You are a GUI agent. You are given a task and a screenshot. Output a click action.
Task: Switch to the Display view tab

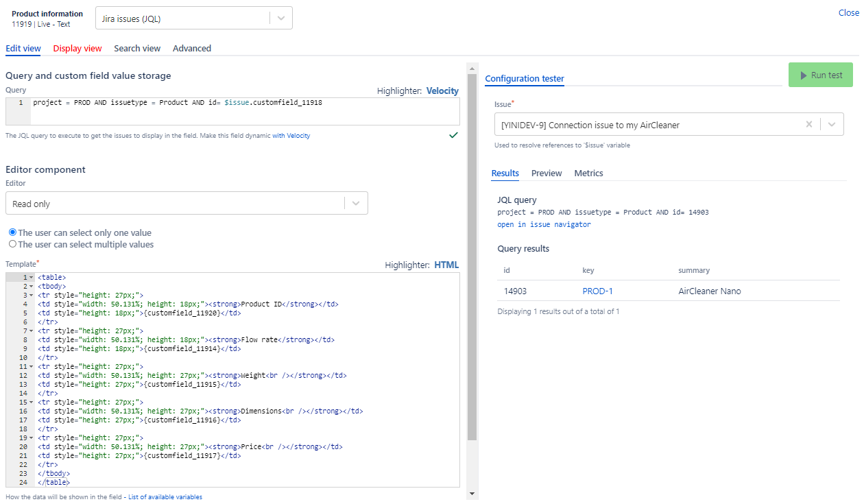tap(77, 48)
